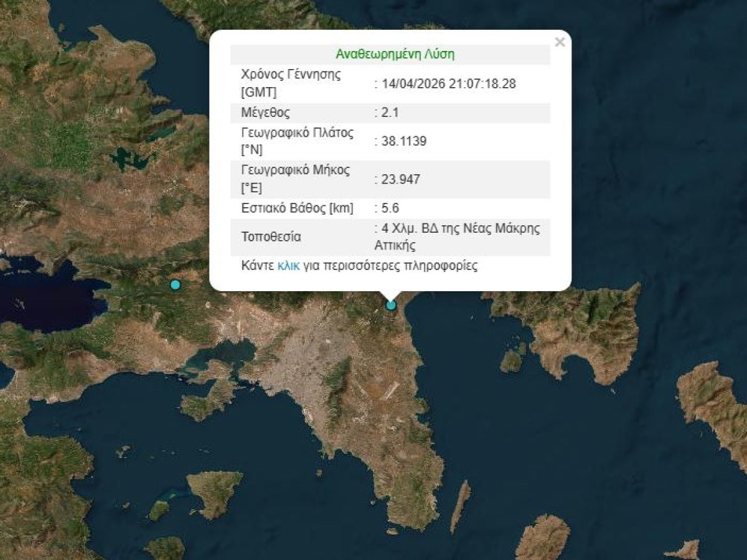Click the Αναθεωρημένη Λύση popup header
The height and width of the screenshot is (560, 747).
pyautogui.click(x=395, y=54)
